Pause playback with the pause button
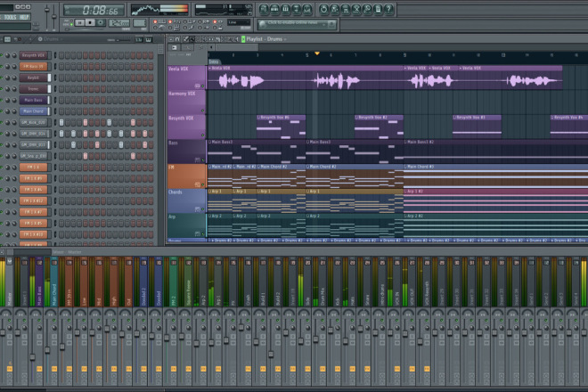The width and height of the screenshot is (588, 392). point(79,23)
